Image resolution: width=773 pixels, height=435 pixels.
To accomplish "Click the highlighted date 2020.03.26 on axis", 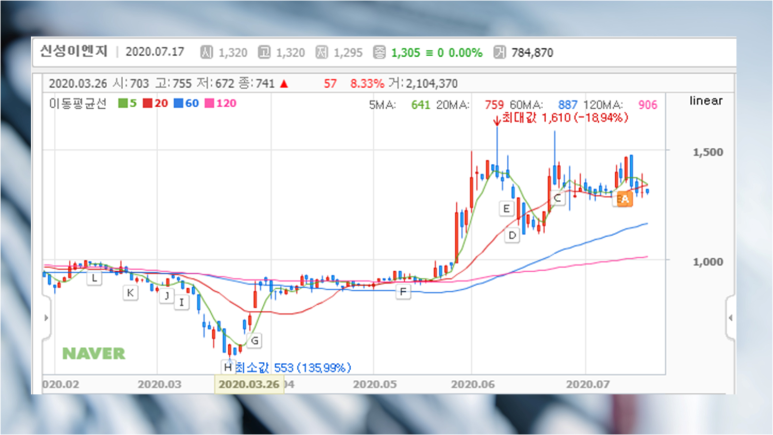I will (249, 384).
